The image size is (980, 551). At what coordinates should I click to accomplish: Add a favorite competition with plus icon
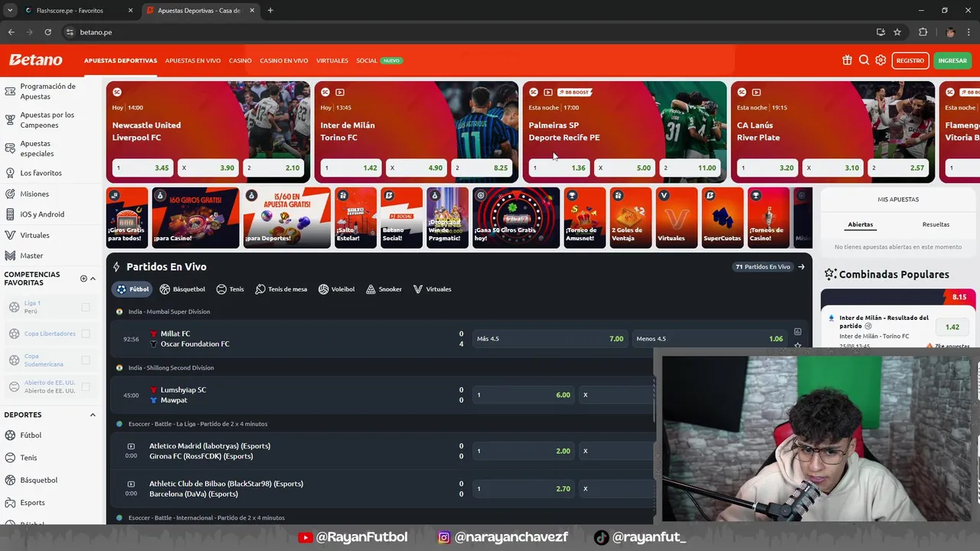(83, 279)
